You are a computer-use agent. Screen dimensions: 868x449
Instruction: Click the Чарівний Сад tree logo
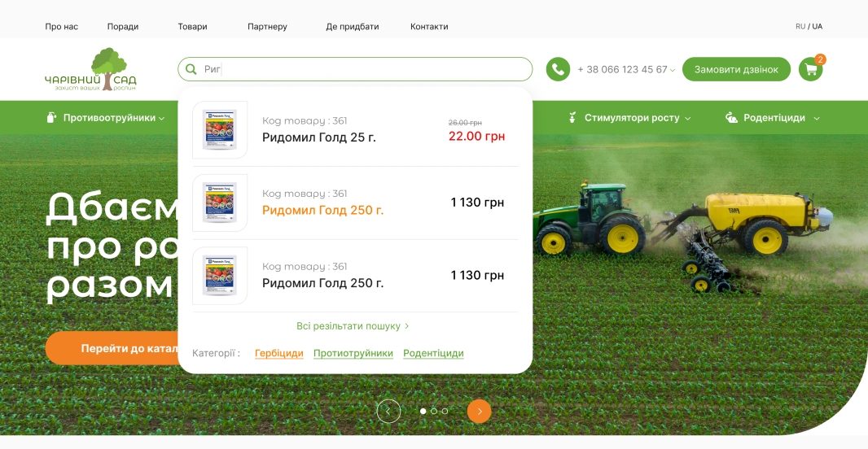click(x=90, y=68)
